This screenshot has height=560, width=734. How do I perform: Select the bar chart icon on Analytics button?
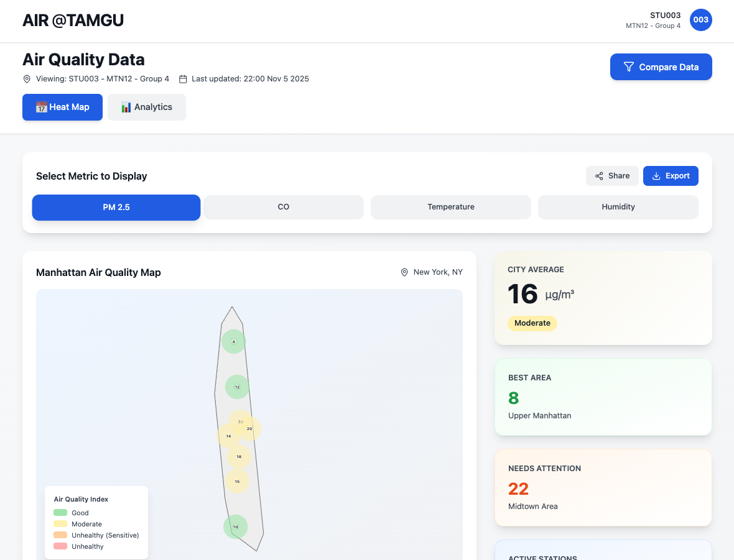click(125, 107)
